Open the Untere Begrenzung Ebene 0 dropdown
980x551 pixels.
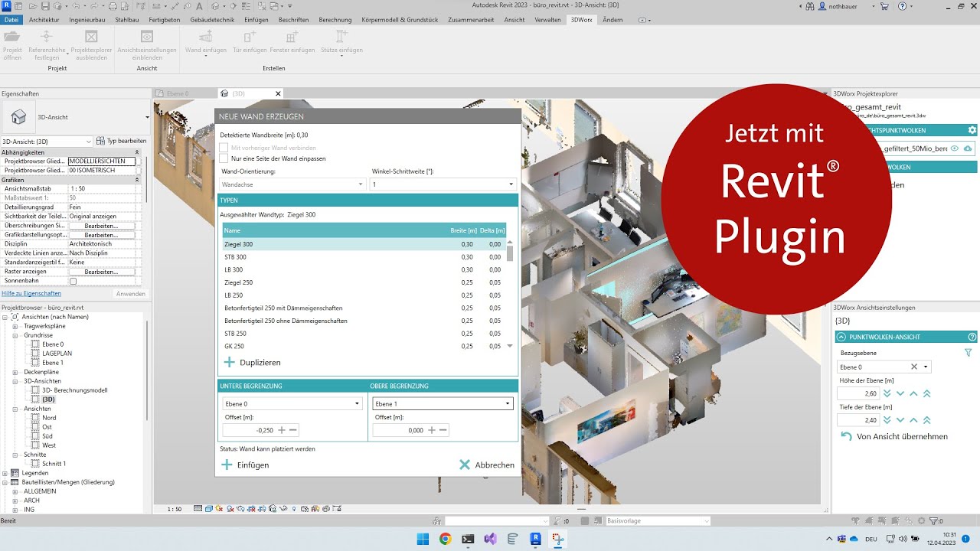point(292,403)
